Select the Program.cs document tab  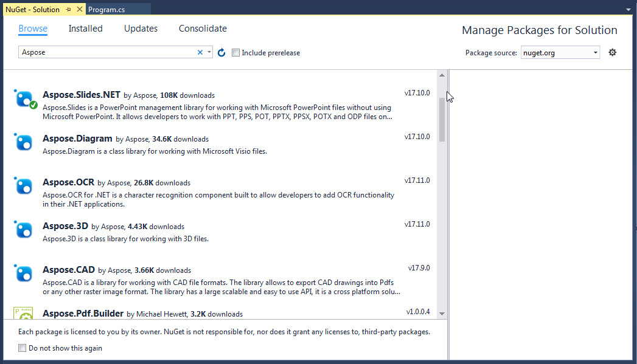pyautogui.click(x=106, y=10)
